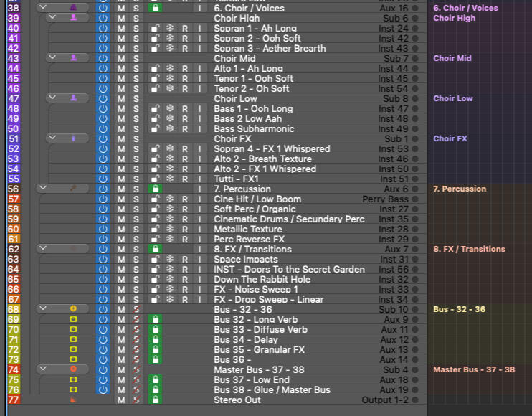The width and height of the screenshot is (532, 416).
Task: Solo the Cinematic Drums / Secundary Perc track
Action: [x=136, y=219]
